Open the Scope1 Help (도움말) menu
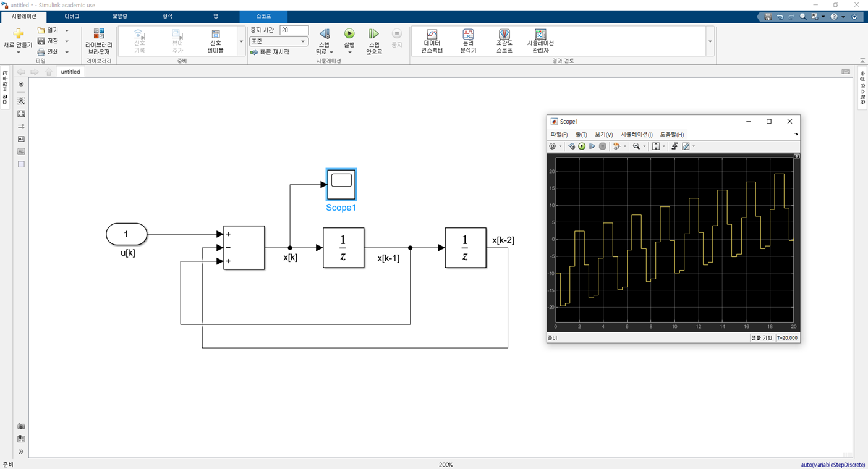This screenshot has width=868, height=469. pyautogui.click(x=671, y=135)
